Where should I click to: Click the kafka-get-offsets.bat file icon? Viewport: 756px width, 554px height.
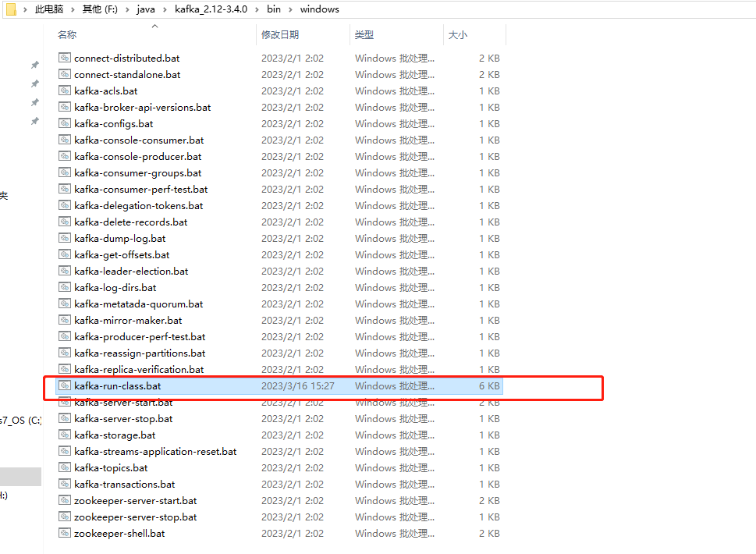click(65, 254)
